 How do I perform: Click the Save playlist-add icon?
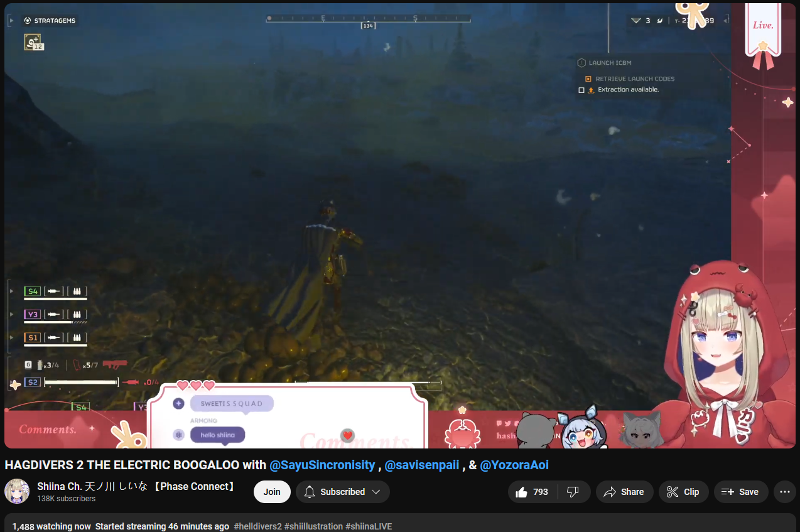(727, 492)
